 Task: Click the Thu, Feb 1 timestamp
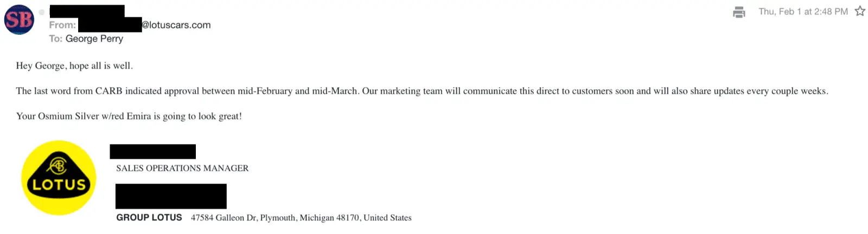[x=803, y=11]
